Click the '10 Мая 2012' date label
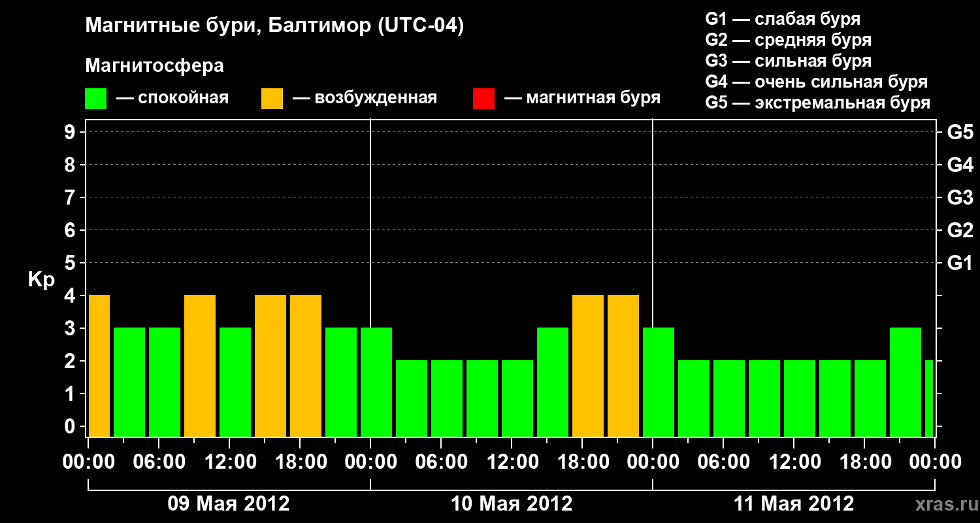Image resolution: width=980 pixels, height=523 pixels. tap(512, 504)
